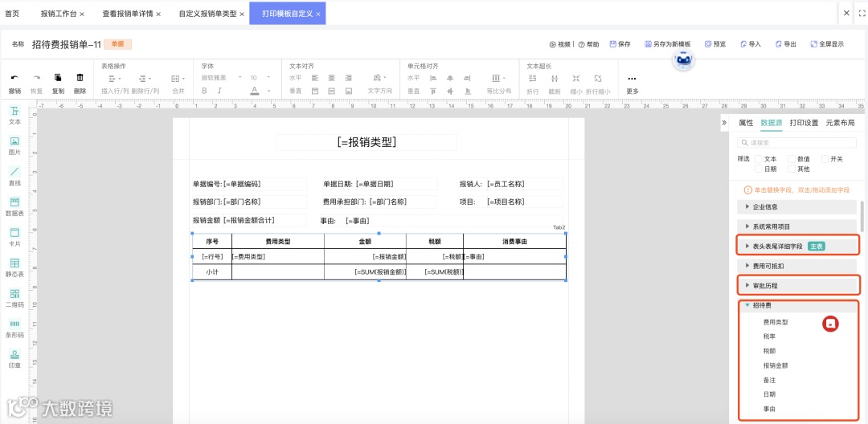
Task: Check the 其他 filter checkbox
Action: tap(792, 169)
